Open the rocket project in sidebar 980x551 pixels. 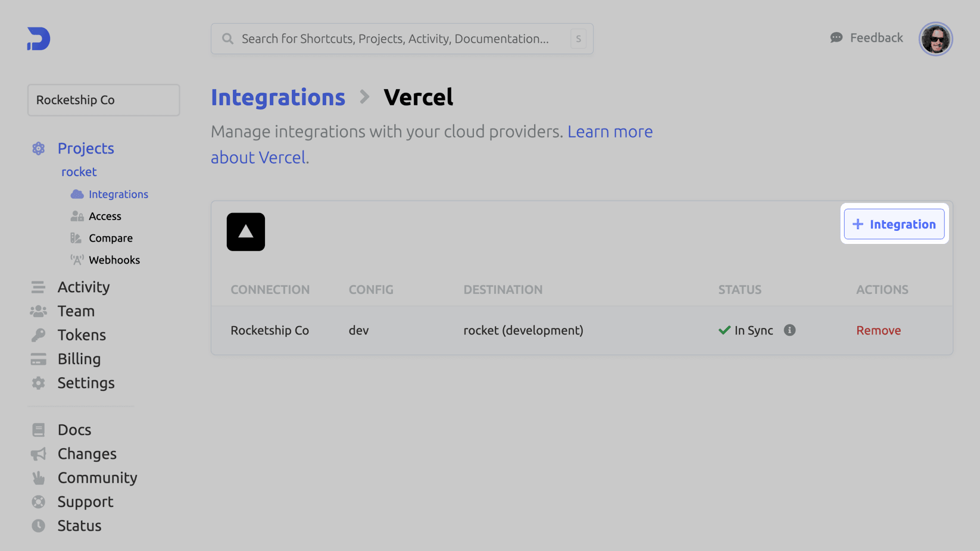(x=79, y=172)
